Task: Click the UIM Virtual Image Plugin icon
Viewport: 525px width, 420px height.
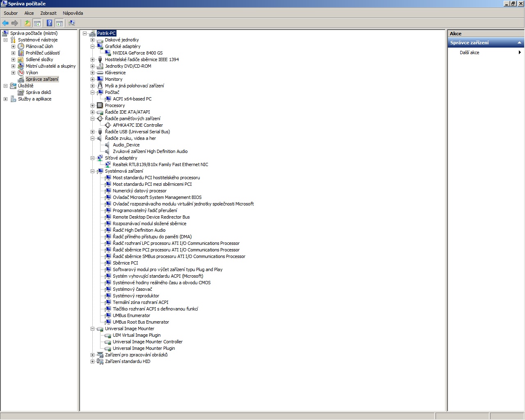Action: pos(108,335)
